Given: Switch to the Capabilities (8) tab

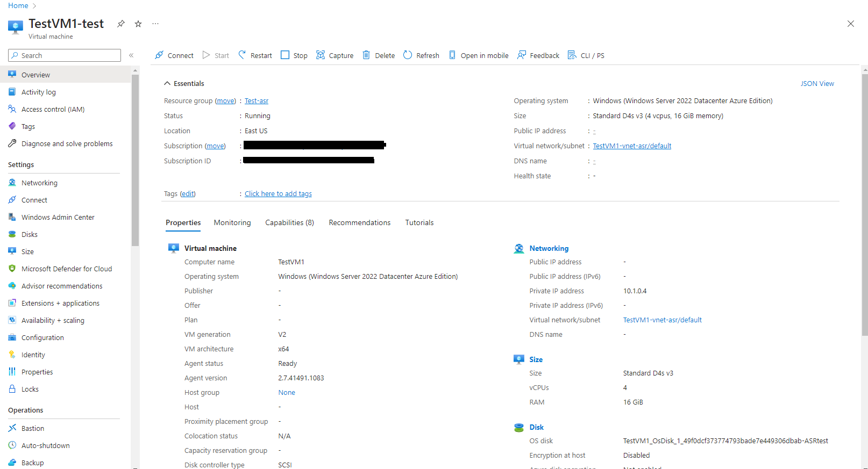Looking at the screenshot, I should coord(289,222).
